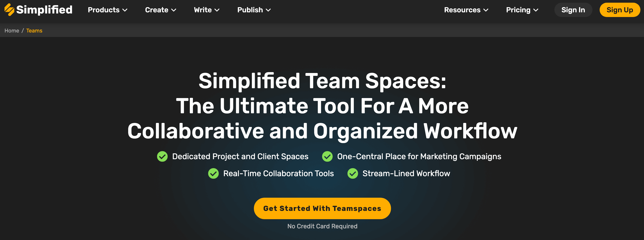The width and height of the screenshot is (644, 240).
Task: Click the green checkmark beside One-Central Place for Marketing Campaigns
Action: point(327,156)
